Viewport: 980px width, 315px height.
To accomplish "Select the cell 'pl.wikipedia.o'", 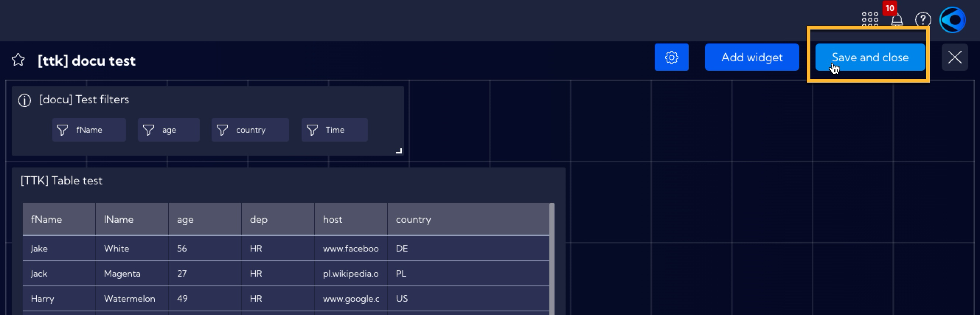I will point(351,273).
